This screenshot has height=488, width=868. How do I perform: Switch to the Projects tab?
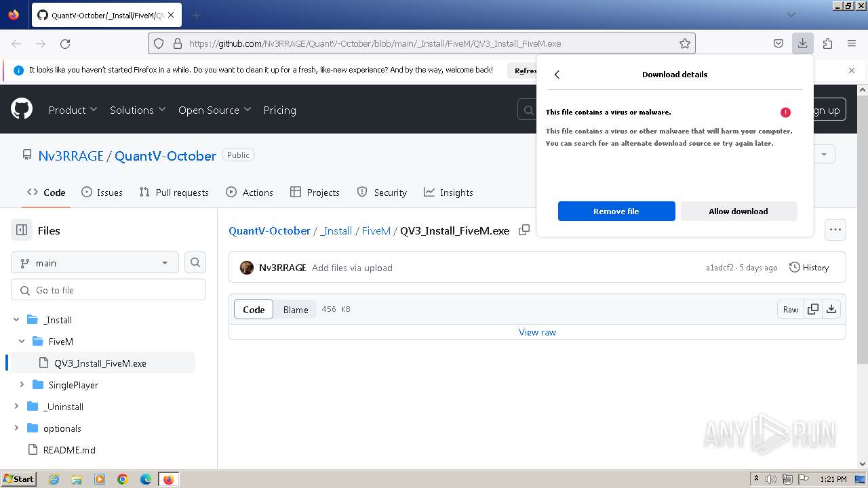315,192
